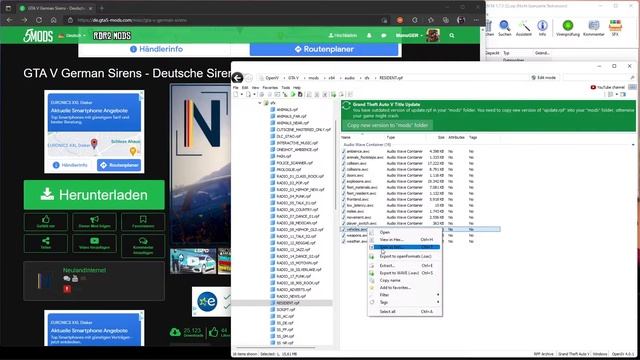Choose Copy name in the context menu
The height and width of the screenshot is (360, 640).
coord(405,280)
